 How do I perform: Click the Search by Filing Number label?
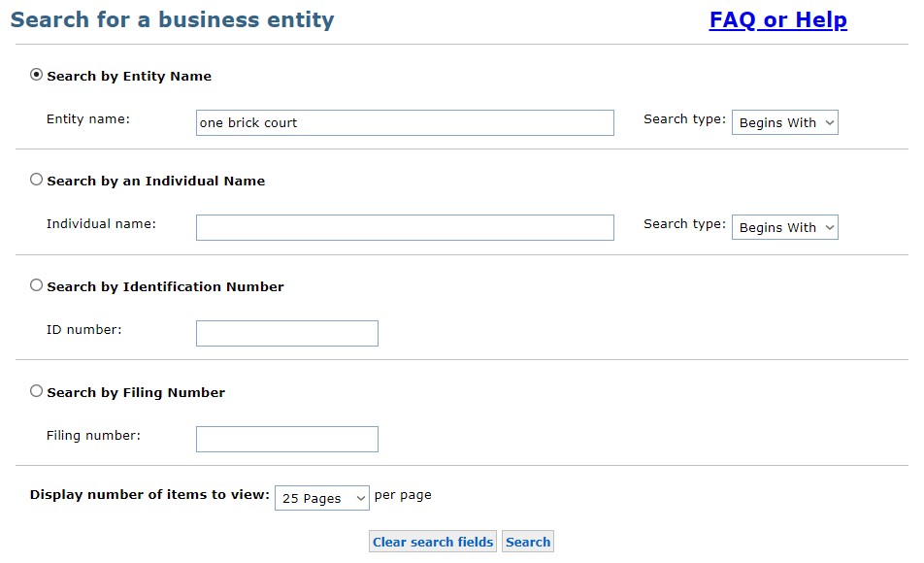point(136,392)
